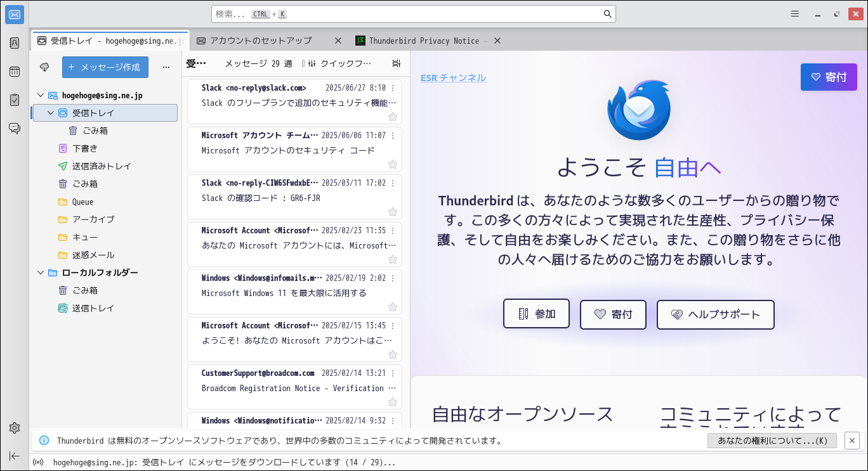Open the Mail space in the sidebar
The image size is (868, 471).
click(15, 15)
